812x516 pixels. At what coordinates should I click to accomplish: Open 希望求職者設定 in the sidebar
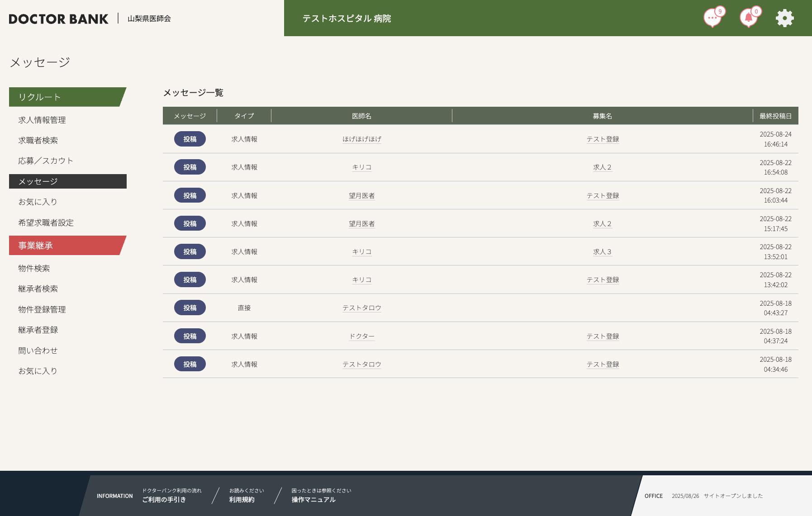coord(46,222)
